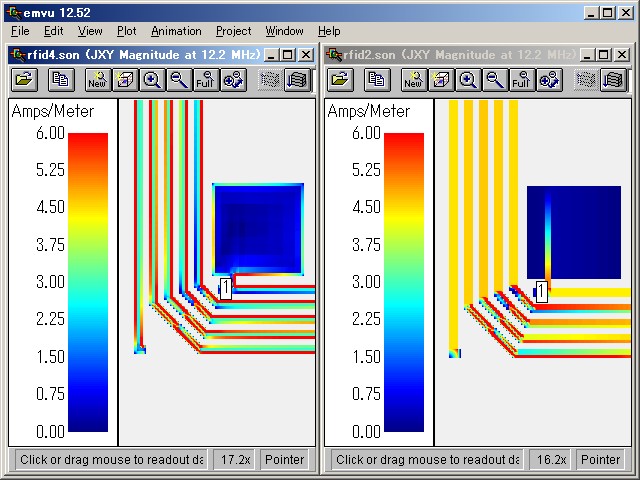Image resolution: width=640 pixels, height=480 pixels.
Task: Close the rfid2.son child window
Action: tap(622, 55)
